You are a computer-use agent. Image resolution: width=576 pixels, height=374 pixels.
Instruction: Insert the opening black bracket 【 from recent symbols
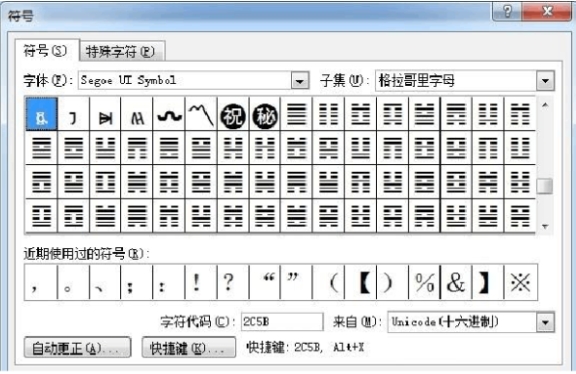[x=360, y=282]
